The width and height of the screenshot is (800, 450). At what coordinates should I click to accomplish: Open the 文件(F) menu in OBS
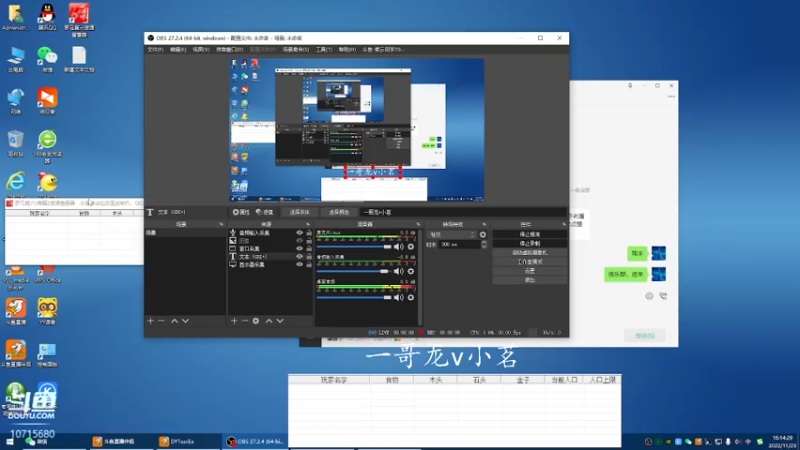click(x=155, y=49)
